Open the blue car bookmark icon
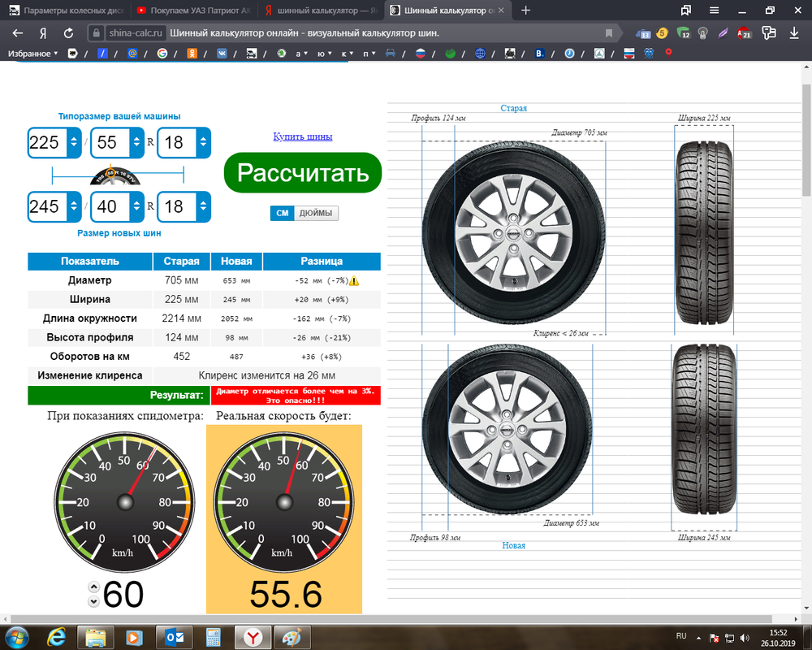 (391, 53)
